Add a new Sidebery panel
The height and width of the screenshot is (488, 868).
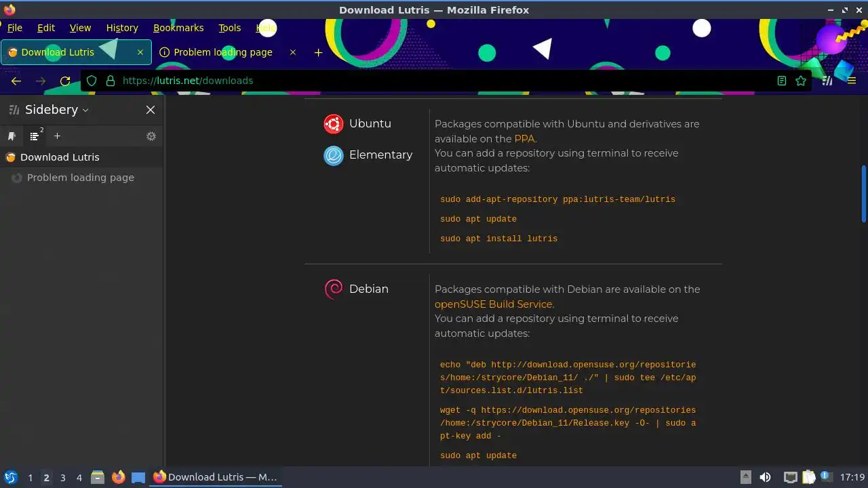(57, 136)
